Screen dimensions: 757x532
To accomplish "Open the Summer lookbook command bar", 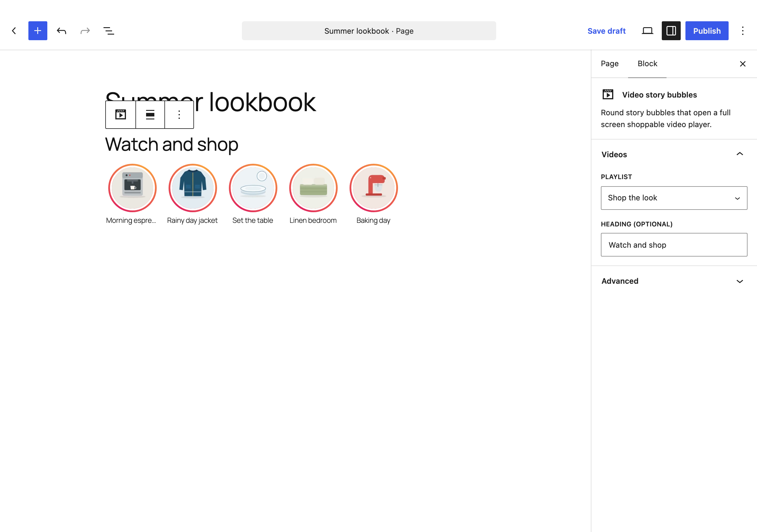I will 369,31.
